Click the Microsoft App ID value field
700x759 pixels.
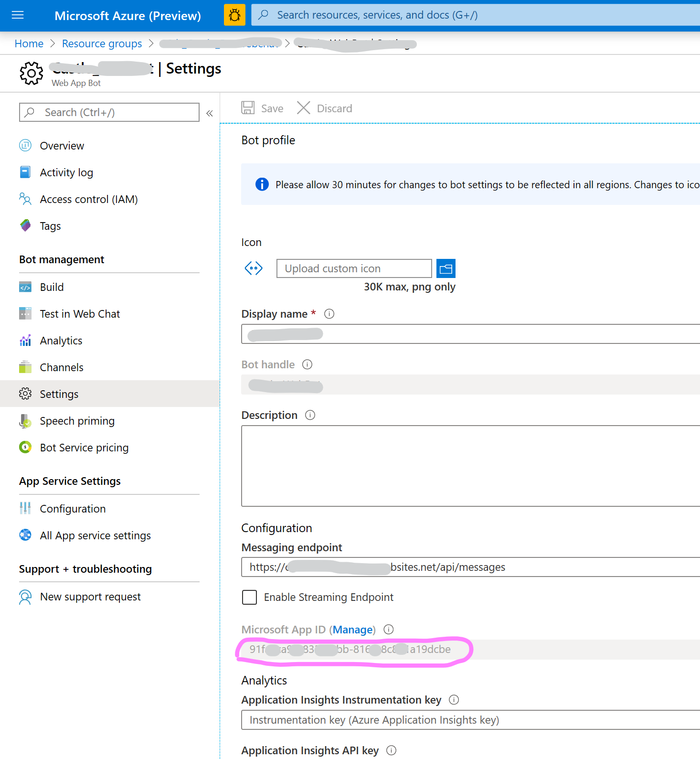[x=471, y=650]
